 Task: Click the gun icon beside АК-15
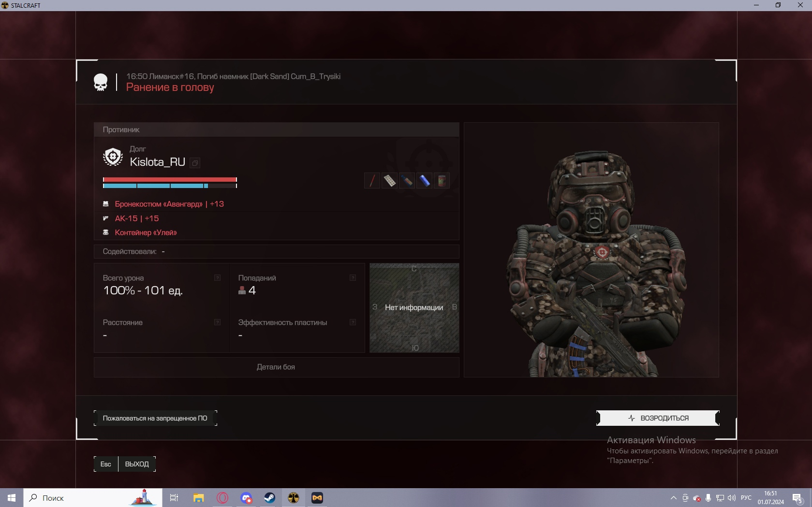[x=105, y=218]
